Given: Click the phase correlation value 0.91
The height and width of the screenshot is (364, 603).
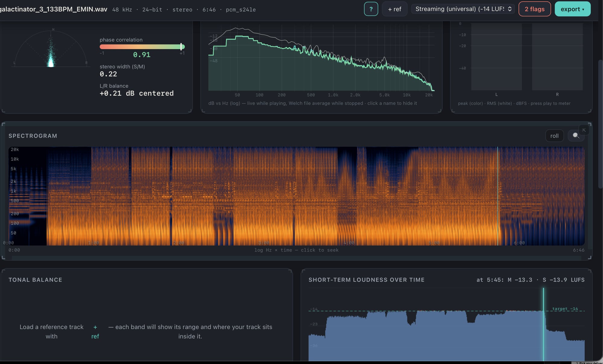Looking at the screenshot, I should click(142, 55).
